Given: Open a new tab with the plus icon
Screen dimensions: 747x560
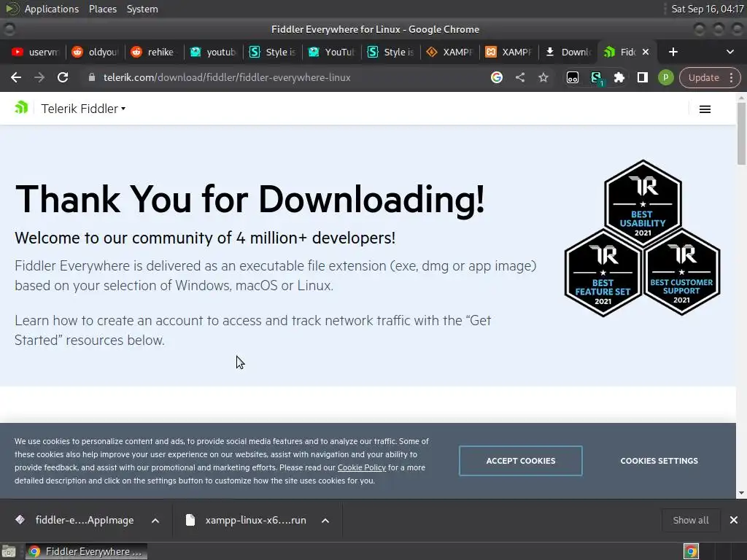Looking at the screenshot, I should [x=673, y=52].
